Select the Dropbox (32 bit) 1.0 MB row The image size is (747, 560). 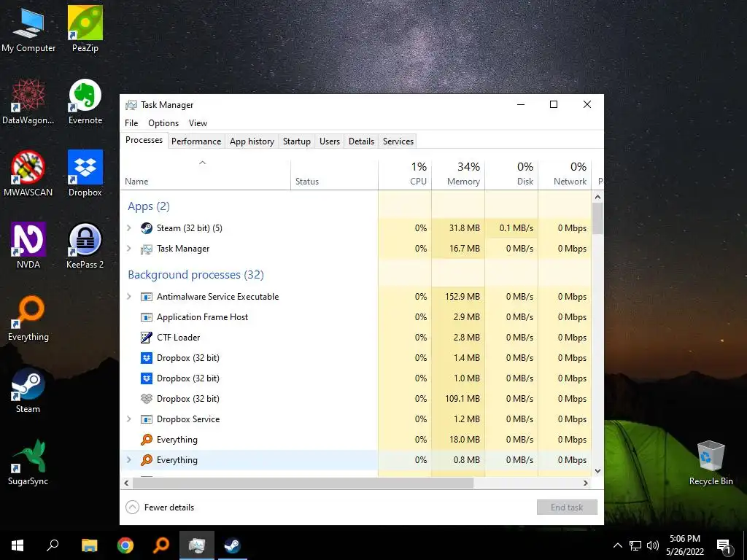(356, 378)
